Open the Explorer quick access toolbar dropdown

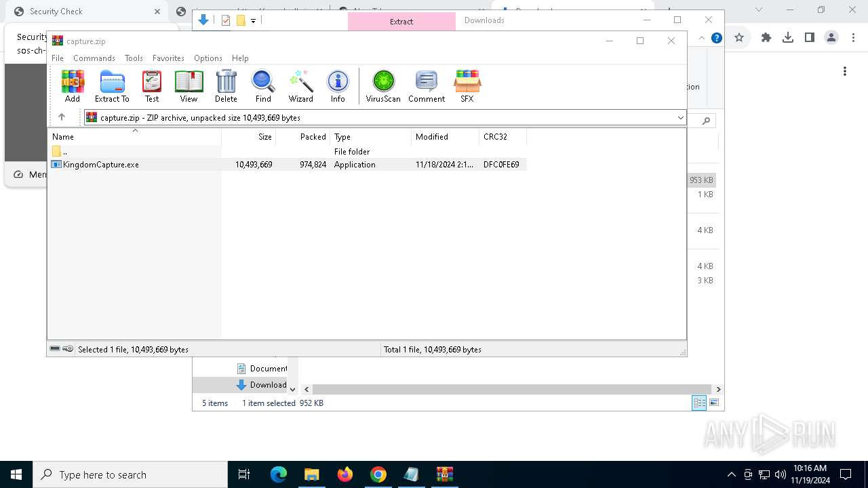(x=253, y=21)
